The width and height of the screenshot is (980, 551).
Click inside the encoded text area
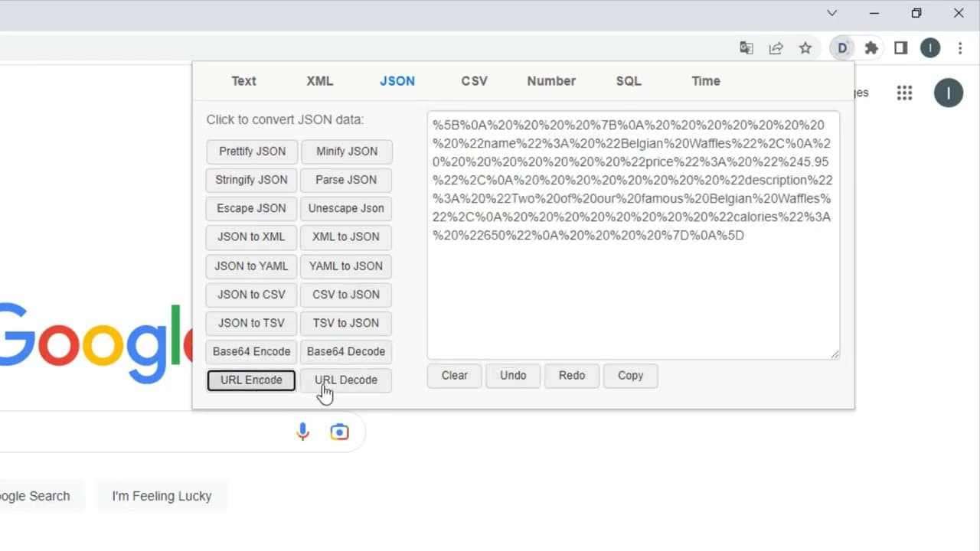[633, 236]
